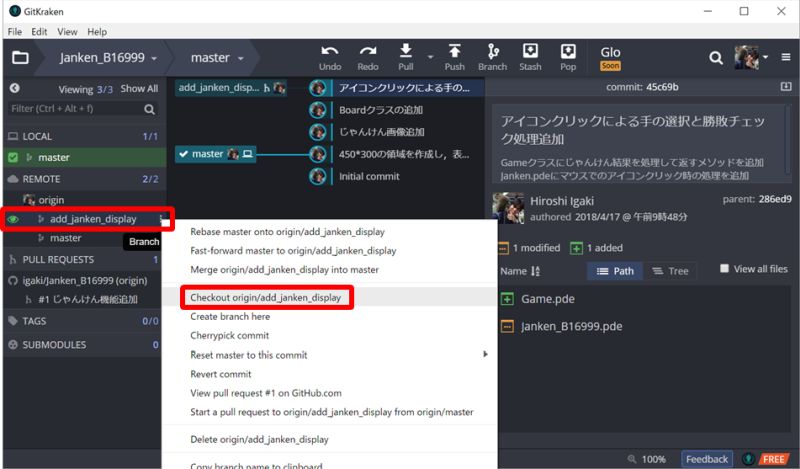Expand the TAGS section
The width and height of the screenshot is (800, 469).
pos(84,321)
